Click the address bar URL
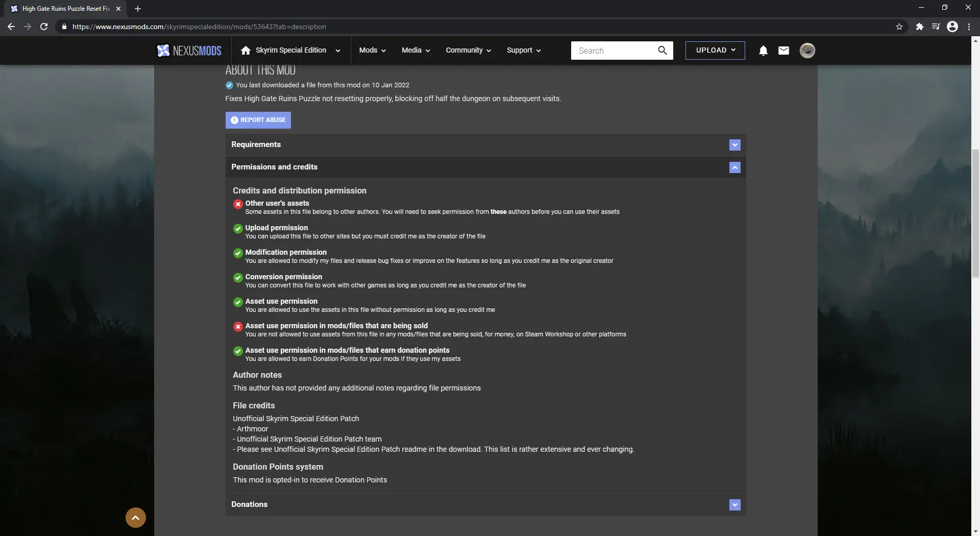This screenshot has height=536, width=980. tap(199, 27)
